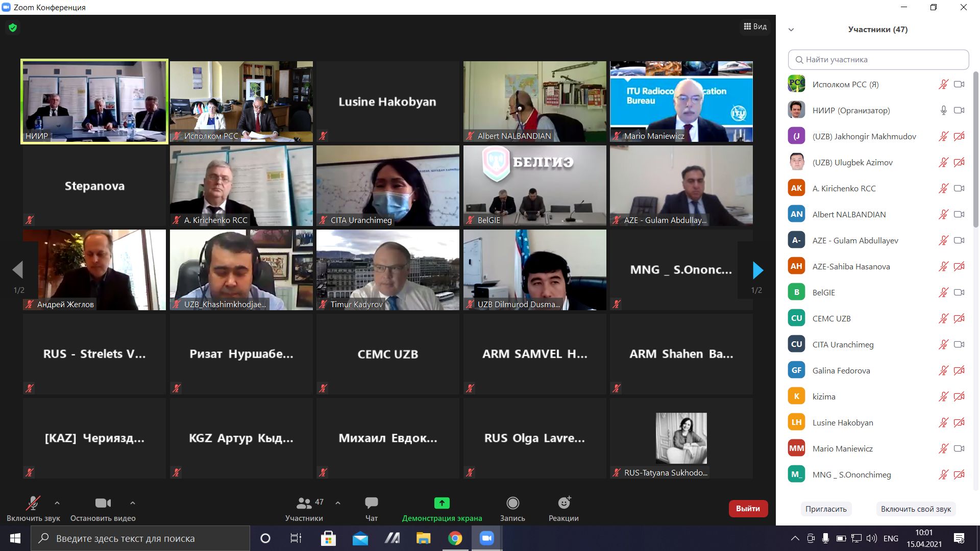980x551 pixels.
Task: Toggle camera icon for Исполком РСС (Я)
Action: click(x=959, y=84)
